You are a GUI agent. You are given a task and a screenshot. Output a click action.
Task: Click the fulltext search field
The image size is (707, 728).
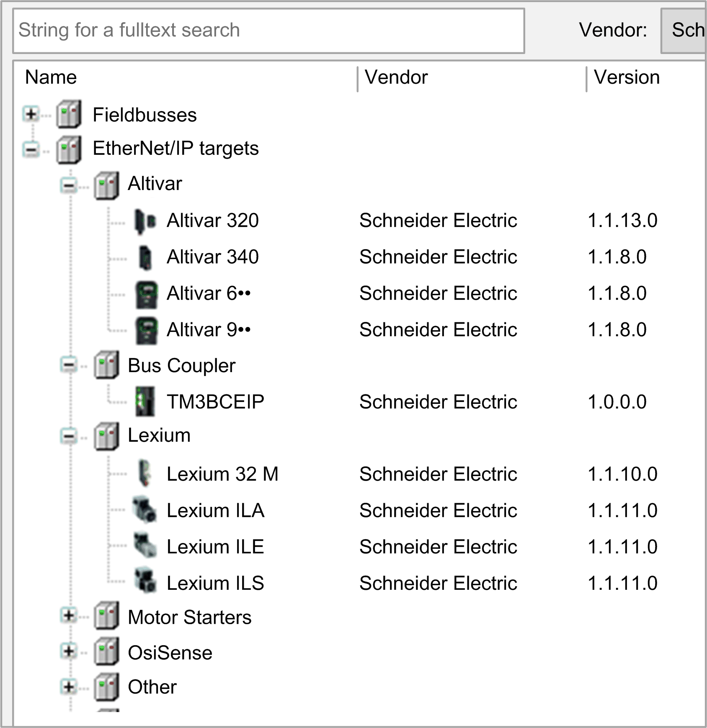click(269, 31)
